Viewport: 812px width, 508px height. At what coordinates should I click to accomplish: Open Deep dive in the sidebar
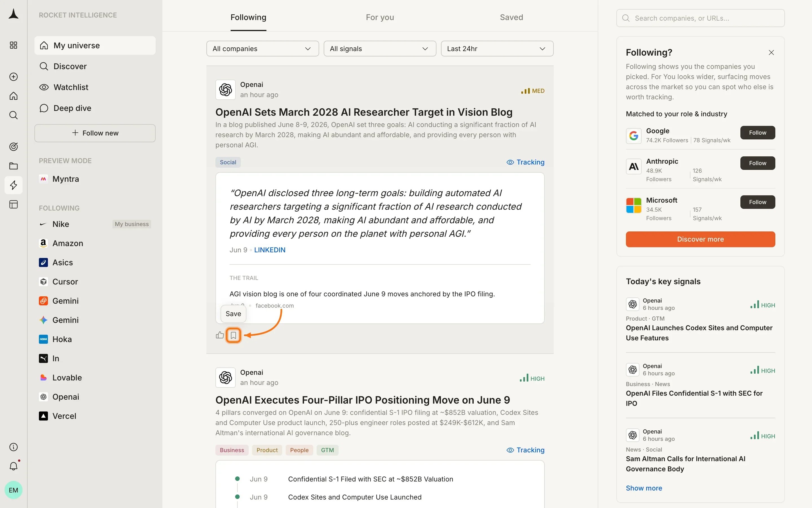95,108
